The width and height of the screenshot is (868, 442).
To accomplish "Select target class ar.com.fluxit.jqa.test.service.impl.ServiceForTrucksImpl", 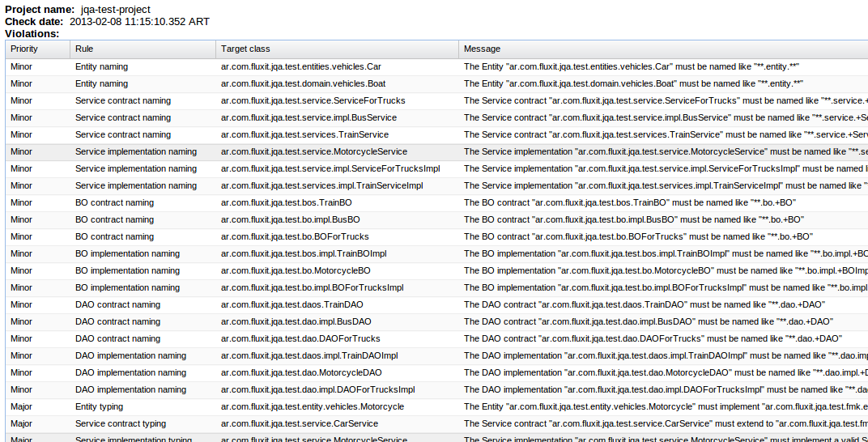I will [x=330, y=168].
